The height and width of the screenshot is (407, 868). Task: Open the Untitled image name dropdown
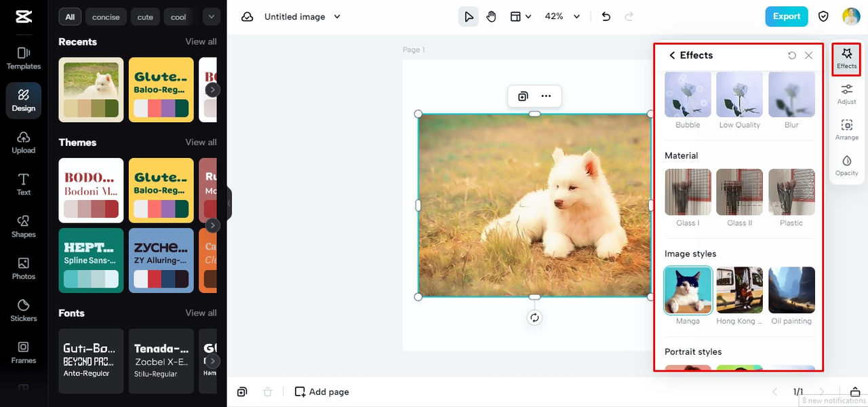pos(302,16)
